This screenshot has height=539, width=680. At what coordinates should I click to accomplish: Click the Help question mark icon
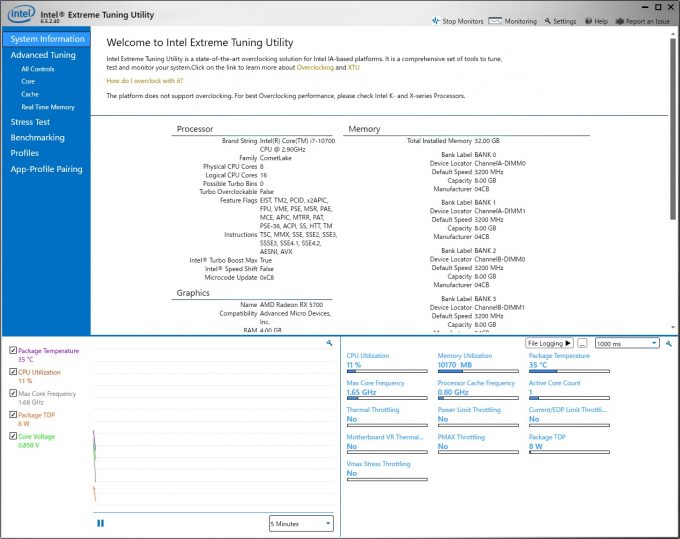tap(588, 21)
